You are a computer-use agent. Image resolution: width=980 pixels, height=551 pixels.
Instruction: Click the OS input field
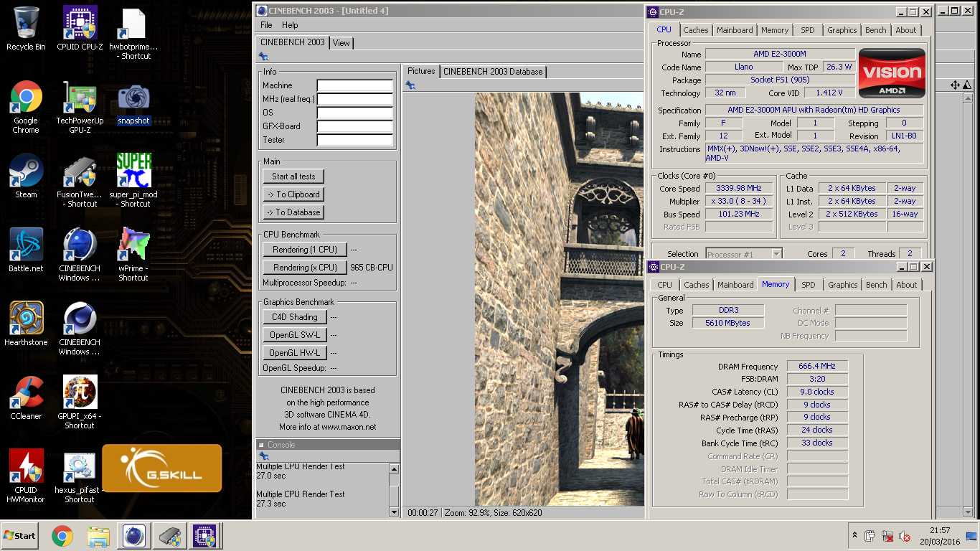tap(355, 113)
